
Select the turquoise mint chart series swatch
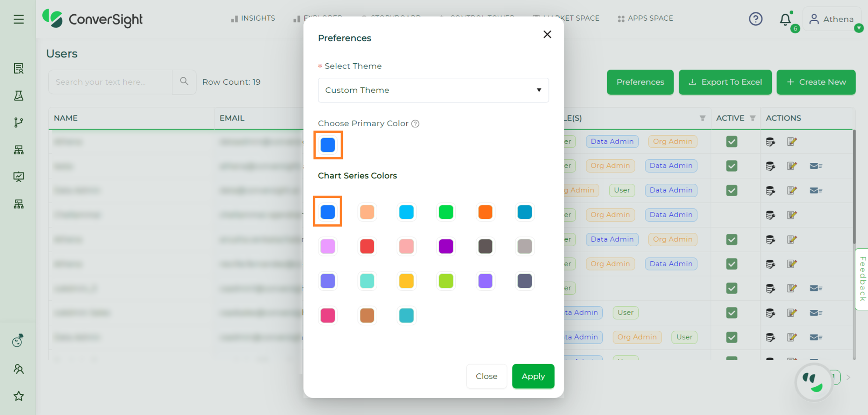tap(367, 281)
